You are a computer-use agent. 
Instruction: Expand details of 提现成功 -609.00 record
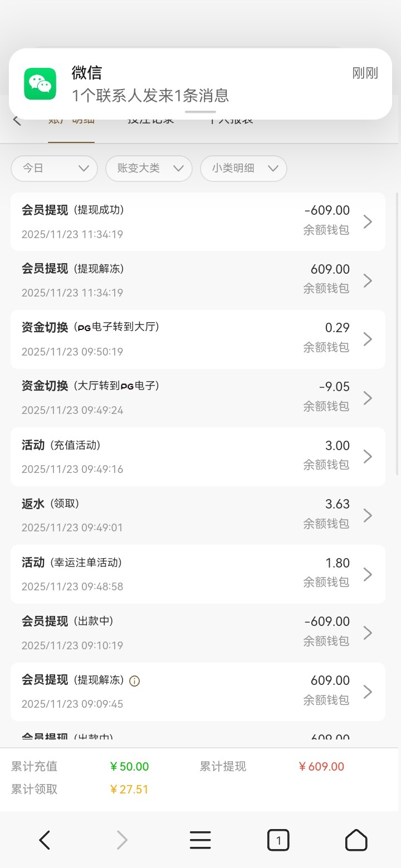pyautogui.click(x=368, y=222)
